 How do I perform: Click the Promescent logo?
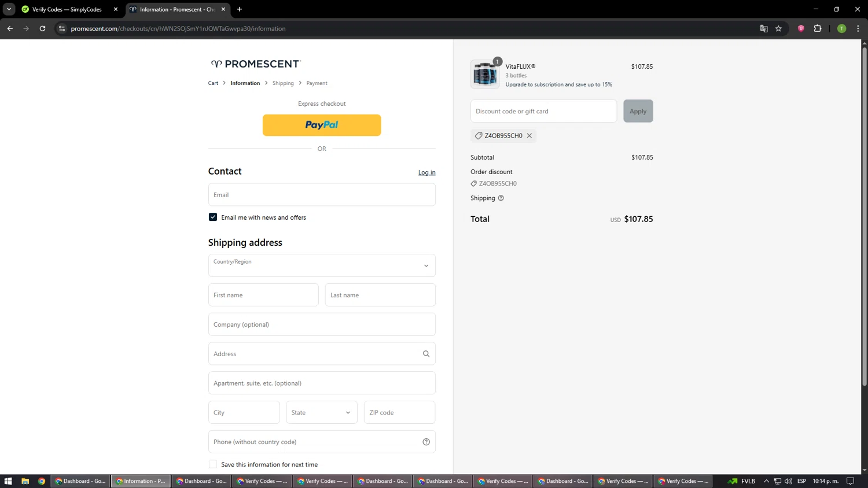[x=256, y=64]
